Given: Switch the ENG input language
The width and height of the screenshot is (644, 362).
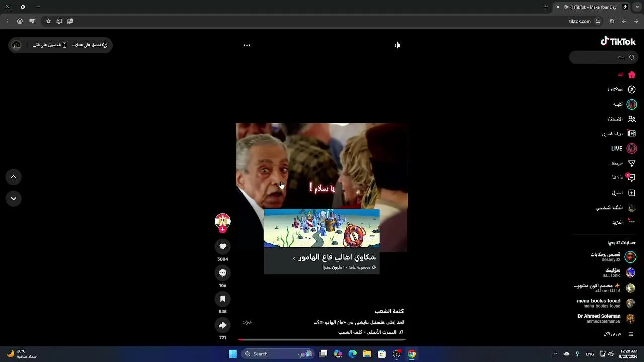Looking at the screenshot, I should point(590,354).
